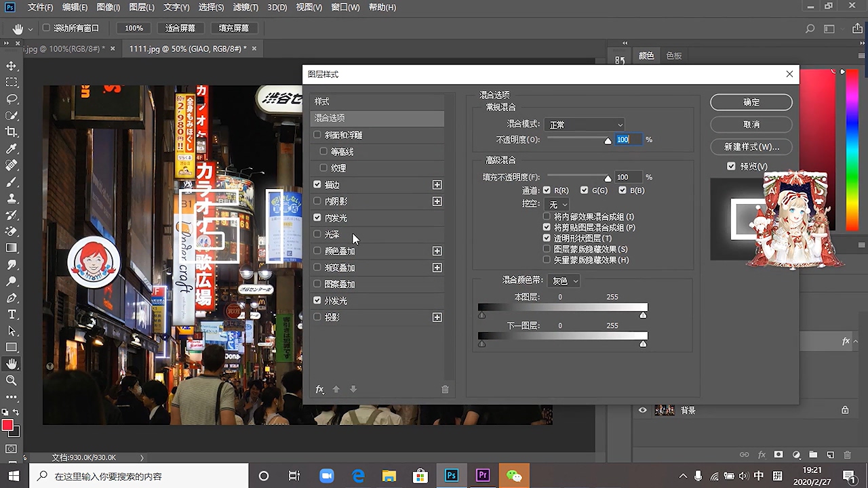Open the 混合颜色带 dropdown
The height and width of the screenshot is (488, 868).
tap(564, 281)
